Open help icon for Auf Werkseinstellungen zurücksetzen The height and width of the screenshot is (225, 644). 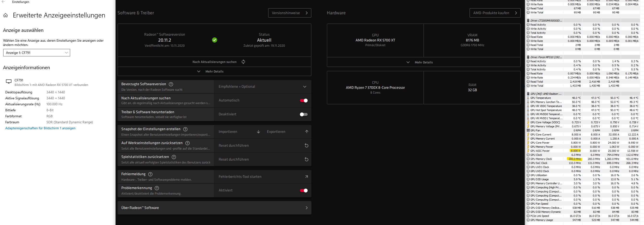point(187,143)
